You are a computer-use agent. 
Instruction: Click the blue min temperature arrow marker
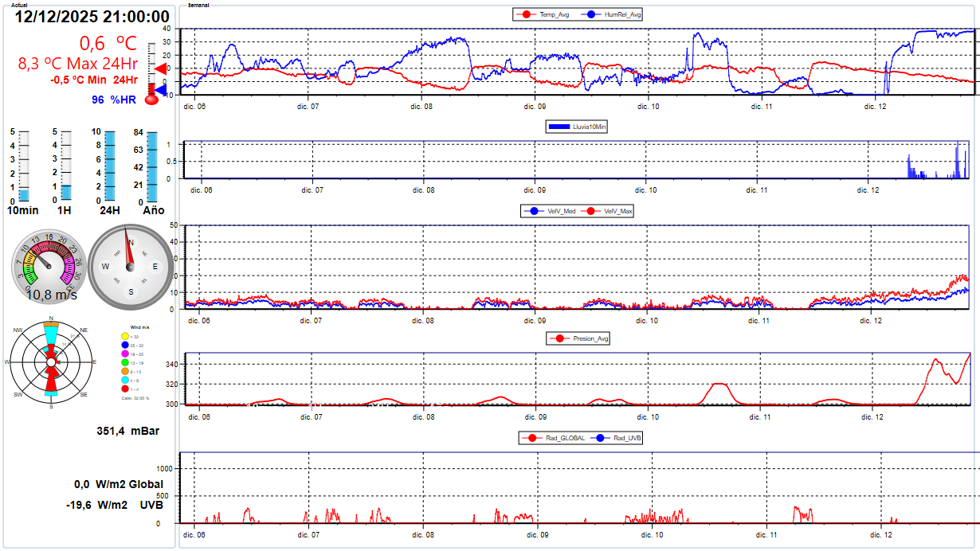(159, 91)
